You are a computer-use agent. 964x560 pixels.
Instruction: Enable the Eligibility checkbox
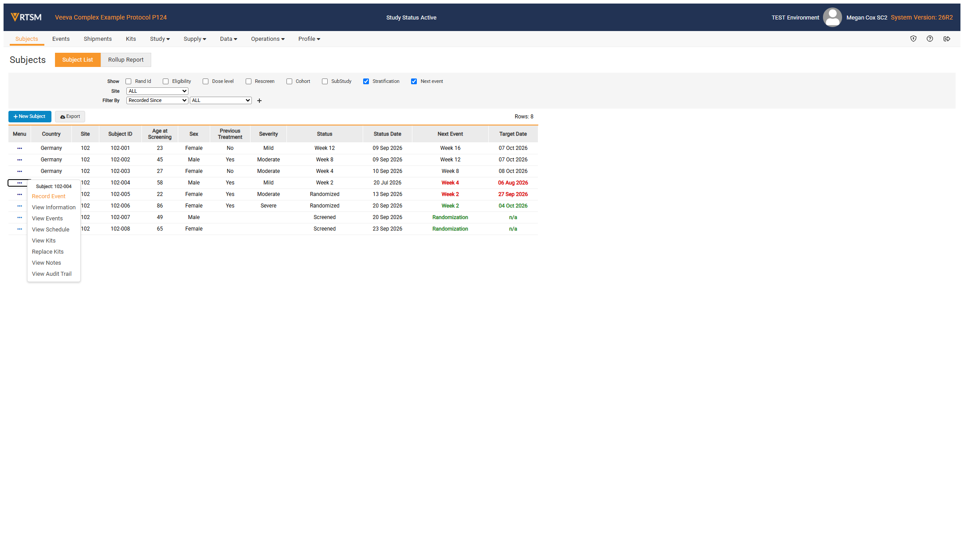tap(166, 82)
